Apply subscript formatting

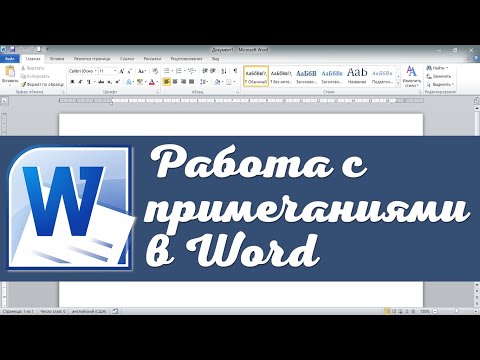[x=110, y=82]
